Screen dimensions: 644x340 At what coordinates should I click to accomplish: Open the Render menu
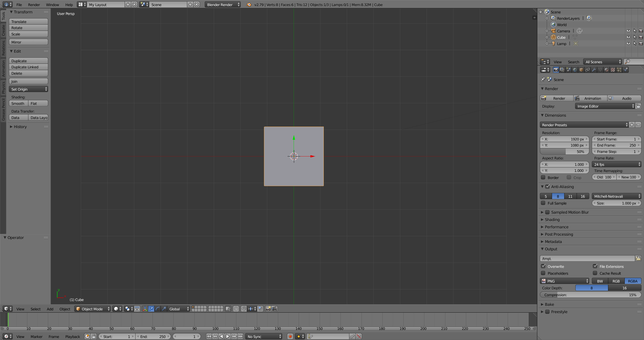(34, 4)
